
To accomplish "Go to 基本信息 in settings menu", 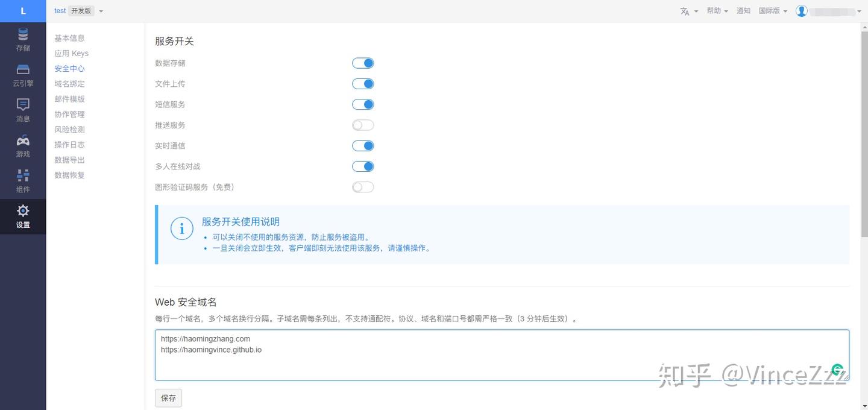I will [x=69, y=38].
